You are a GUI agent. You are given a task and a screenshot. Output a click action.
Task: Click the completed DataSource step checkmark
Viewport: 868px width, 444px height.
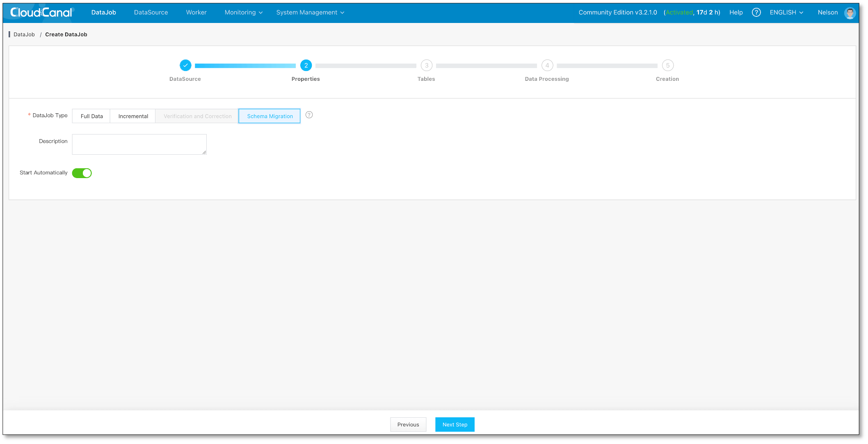(185, 65)
